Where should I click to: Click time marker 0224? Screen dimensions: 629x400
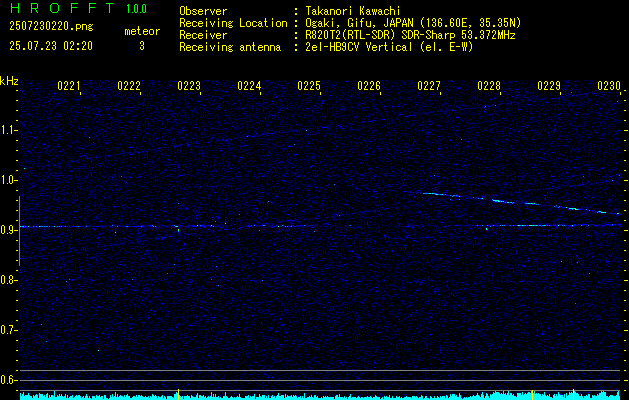click(x=249, y=86)
